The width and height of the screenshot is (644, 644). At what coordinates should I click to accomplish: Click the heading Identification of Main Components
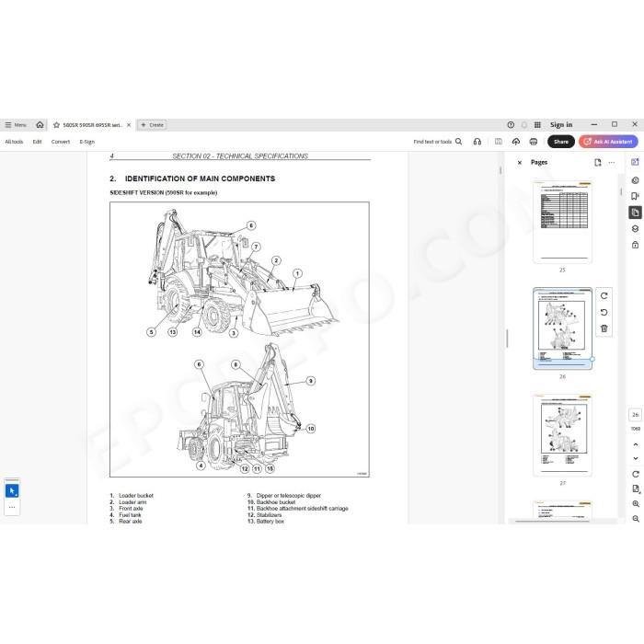(200, 178)
